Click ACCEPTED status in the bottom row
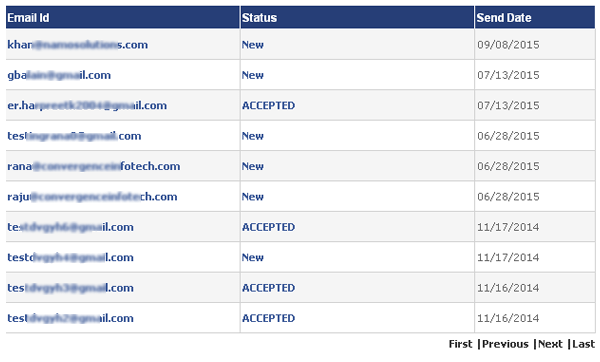 [x=268, y=318]
